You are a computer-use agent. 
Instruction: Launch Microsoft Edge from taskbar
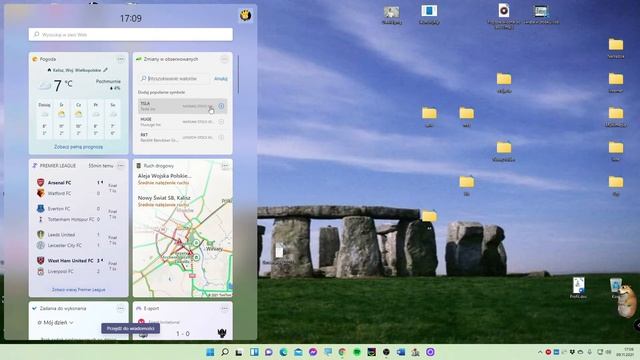click(283, 352)
